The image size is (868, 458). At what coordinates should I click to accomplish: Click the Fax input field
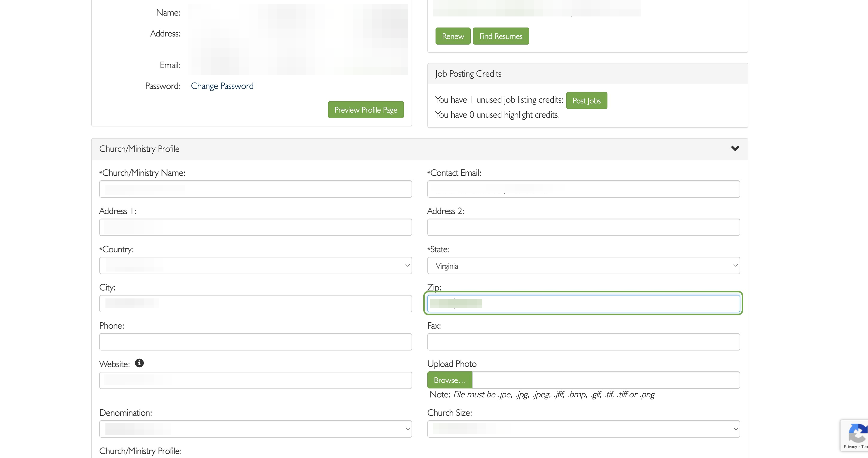[583, 342]
